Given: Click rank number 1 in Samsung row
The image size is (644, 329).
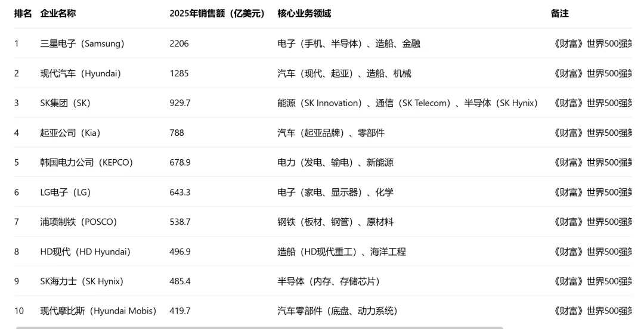Looking at the screenshot, I should click(x=17, y=44).
